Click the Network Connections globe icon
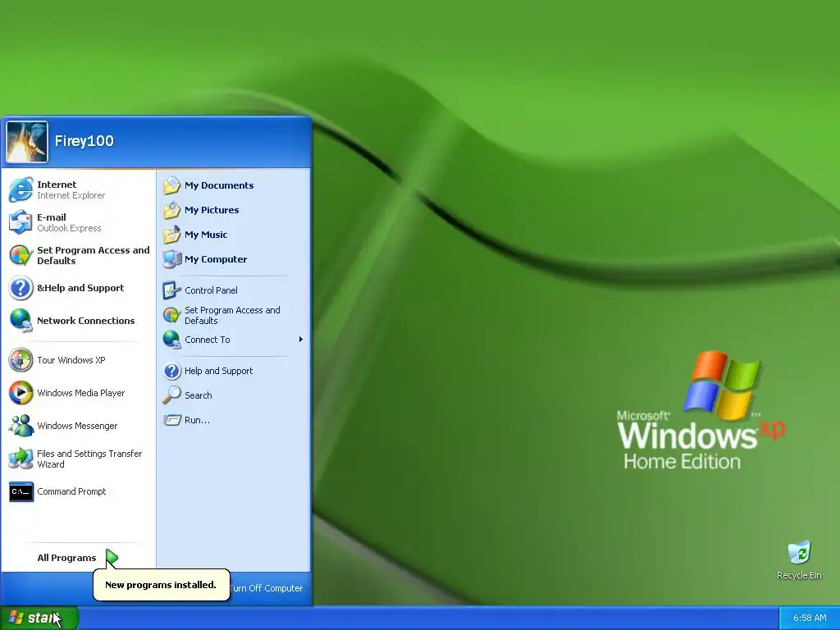This screenshot has height=630, width=840. [21, 321]
